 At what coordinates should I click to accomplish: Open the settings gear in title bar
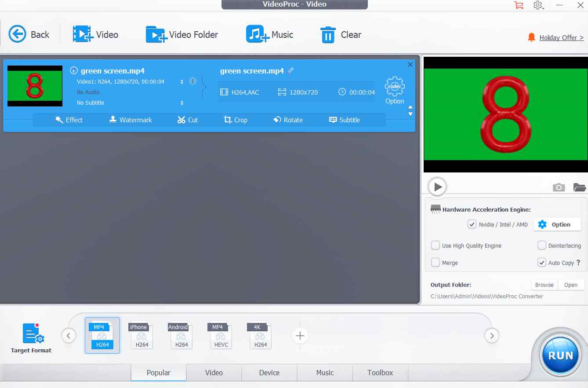[x=538, y=5]
